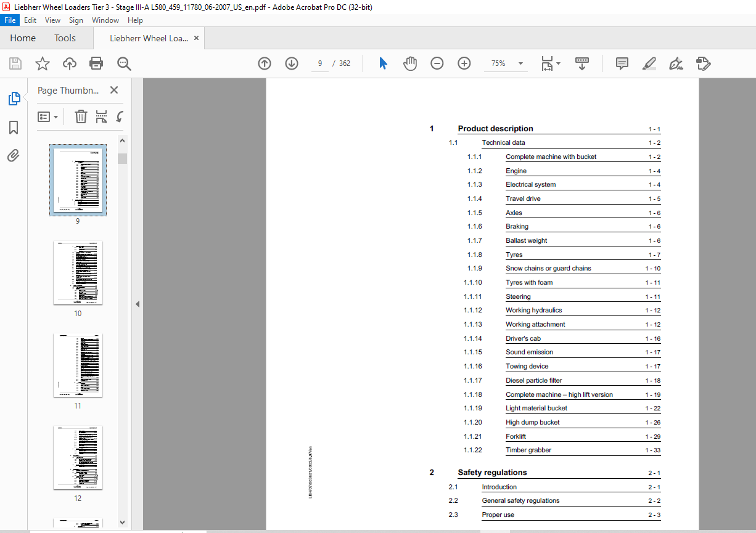Print the document with the printer icon
756x533 pixels.
click(x=96, y=63)
